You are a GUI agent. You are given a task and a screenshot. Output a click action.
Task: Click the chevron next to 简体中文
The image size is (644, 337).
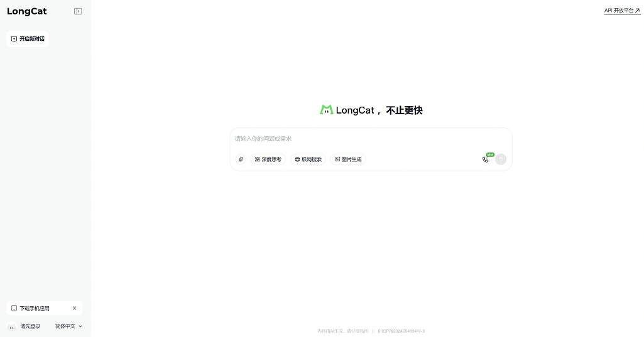point(80,326)
